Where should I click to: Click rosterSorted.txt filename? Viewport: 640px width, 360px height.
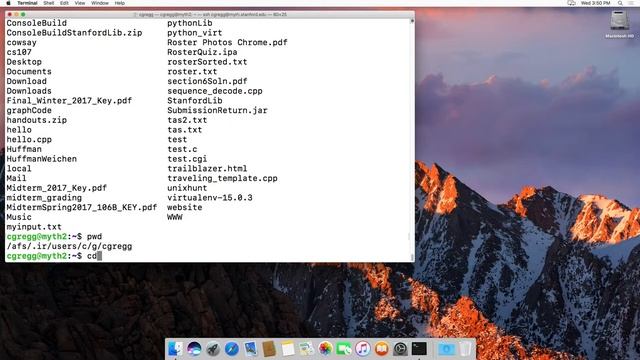click(207, 62)
